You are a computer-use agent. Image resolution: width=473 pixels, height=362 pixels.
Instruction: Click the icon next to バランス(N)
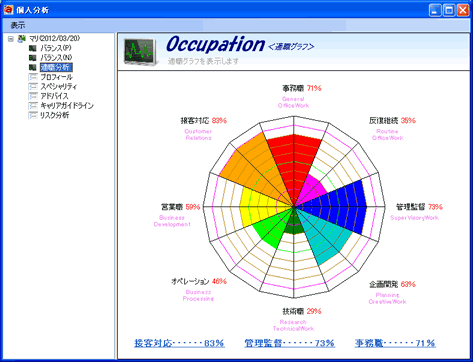click(x=33, y=58)
